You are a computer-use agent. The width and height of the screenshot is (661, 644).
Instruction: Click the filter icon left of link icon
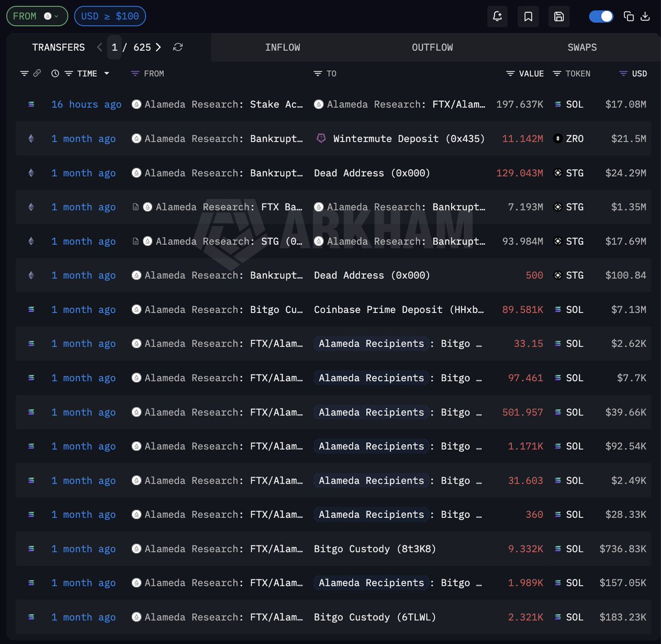tap(24, 73)
